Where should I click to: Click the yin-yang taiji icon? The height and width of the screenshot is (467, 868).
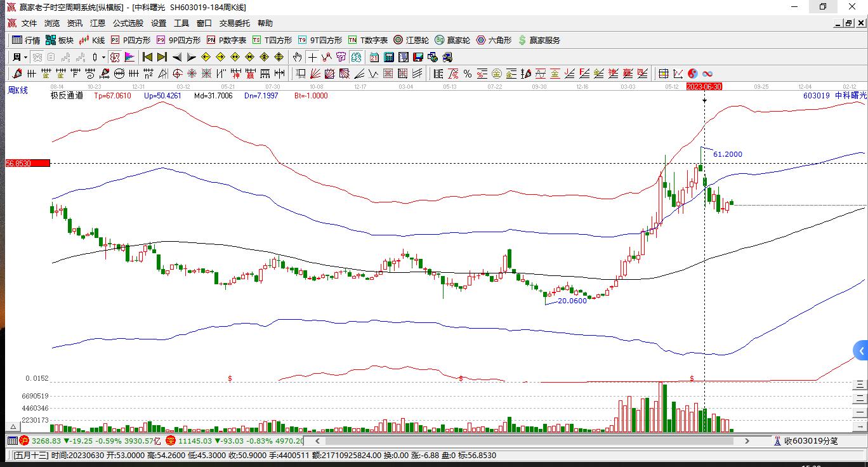tap(692, 74)
